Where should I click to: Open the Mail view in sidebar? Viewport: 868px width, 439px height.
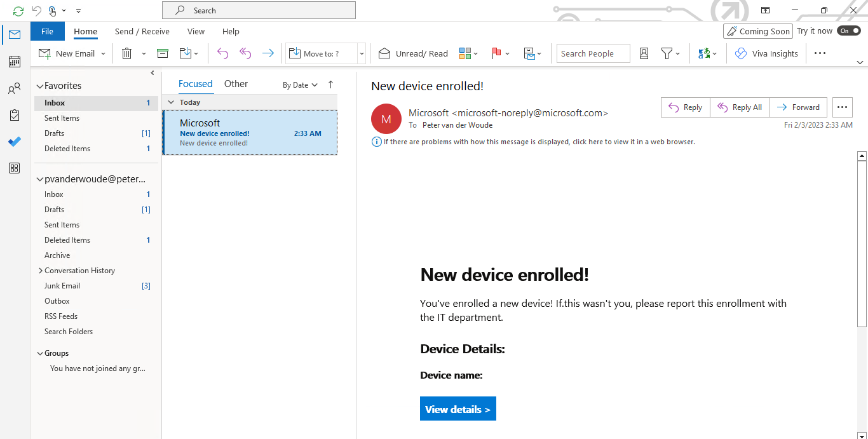point(15,35)
